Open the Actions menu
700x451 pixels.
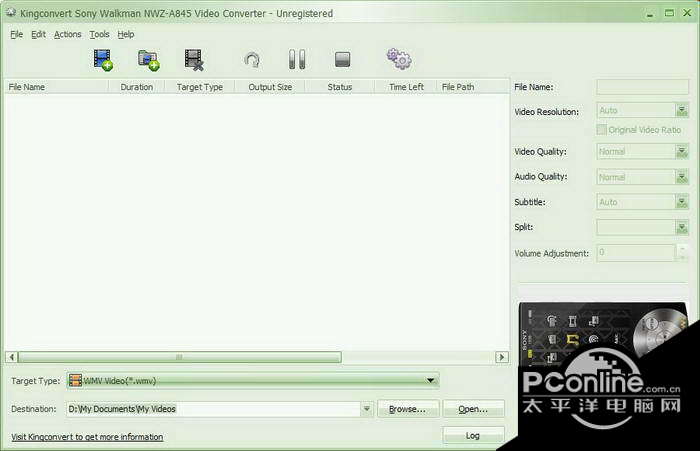[67, 34]
